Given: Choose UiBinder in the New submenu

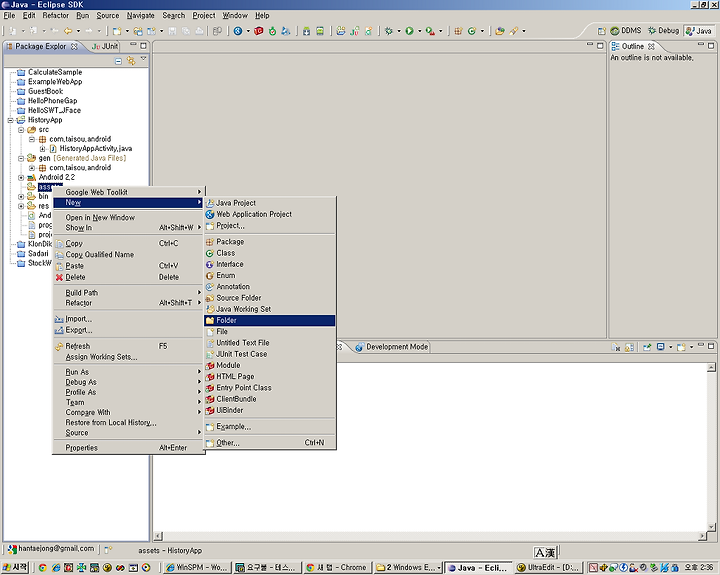Looking at the screenshot, I should [270, 410].
